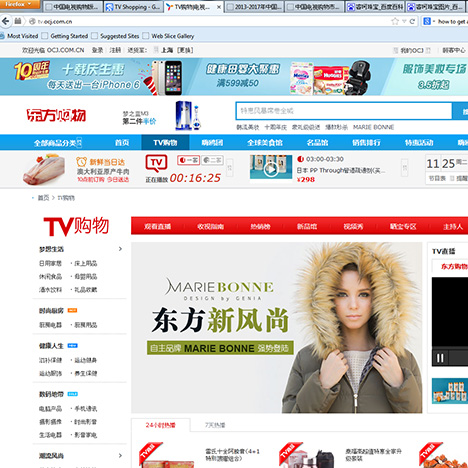
Task: Select the 24小时热播 tab
Action: coord(160,425)
